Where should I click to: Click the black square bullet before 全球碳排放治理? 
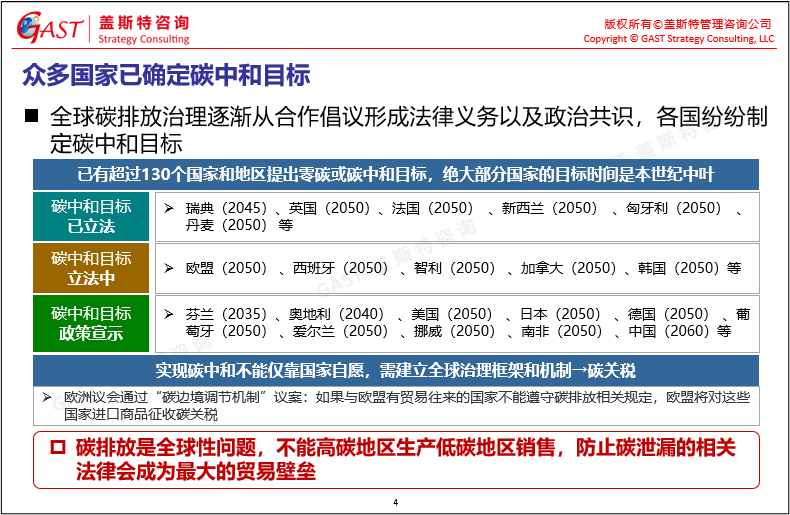(31, 115)
